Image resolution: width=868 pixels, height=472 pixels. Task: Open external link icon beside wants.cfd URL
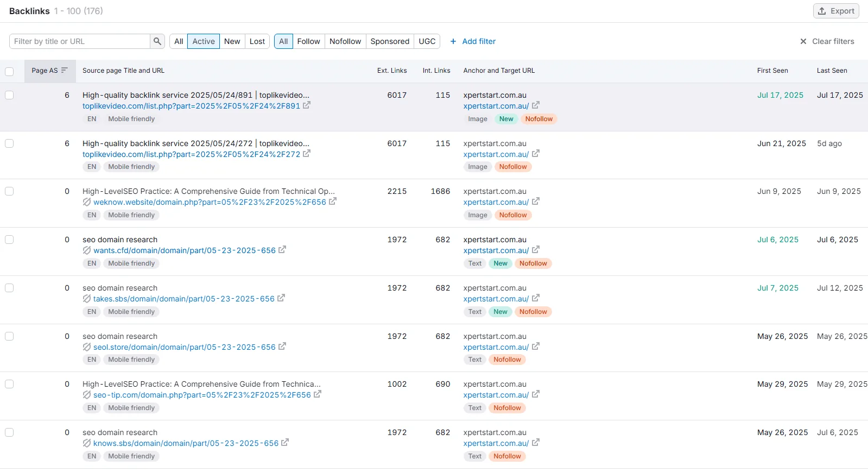coord(282,250)
